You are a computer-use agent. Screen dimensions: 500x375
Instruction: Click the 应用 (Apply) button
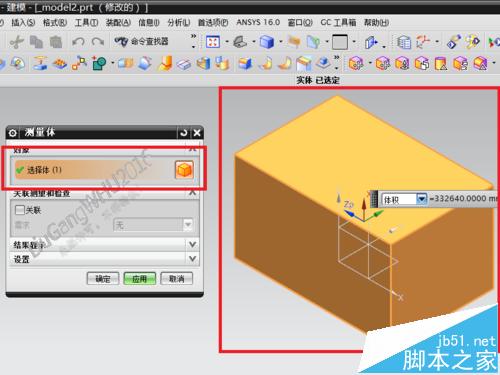click(140, 279)
